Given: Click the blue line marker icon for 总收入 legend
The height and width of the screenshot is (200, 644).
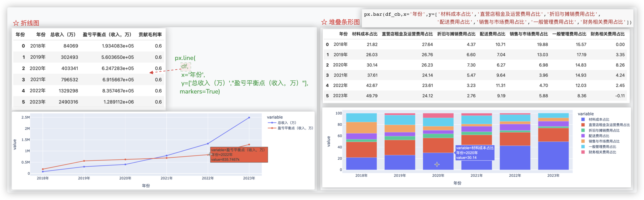Looking at the screenshot, I should (272, 123).
